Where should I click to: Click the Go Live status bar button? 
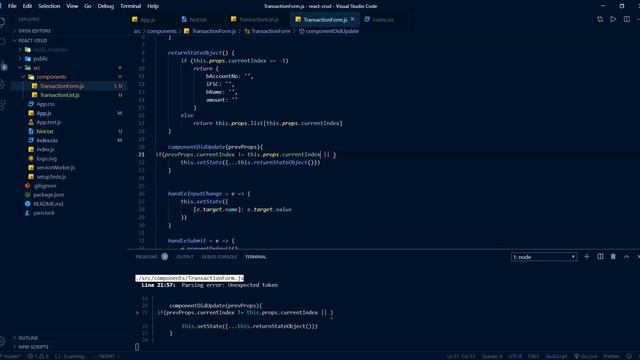coord(585,356)
